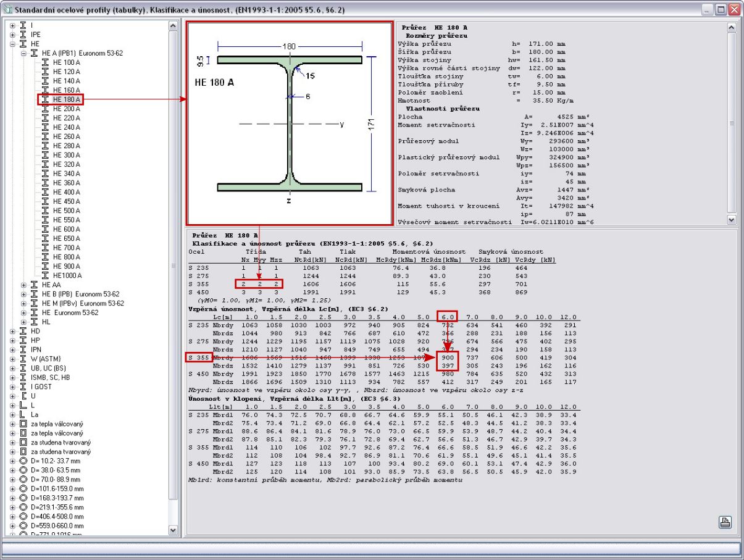Click the angle icon next to L
This screenshot has height=560, width=744.
click(23, 405)
